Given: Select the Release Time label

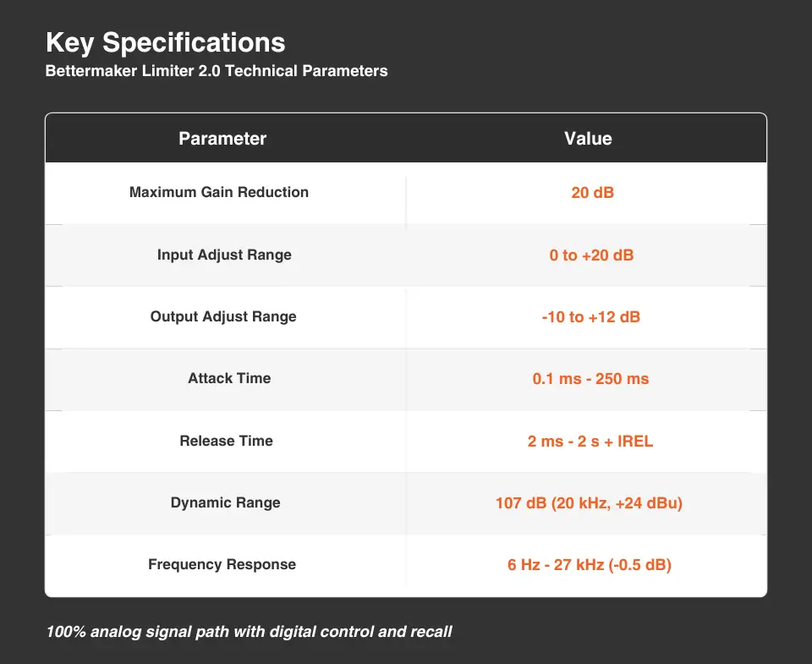Looking at the screenshot, I should (226, 441).
